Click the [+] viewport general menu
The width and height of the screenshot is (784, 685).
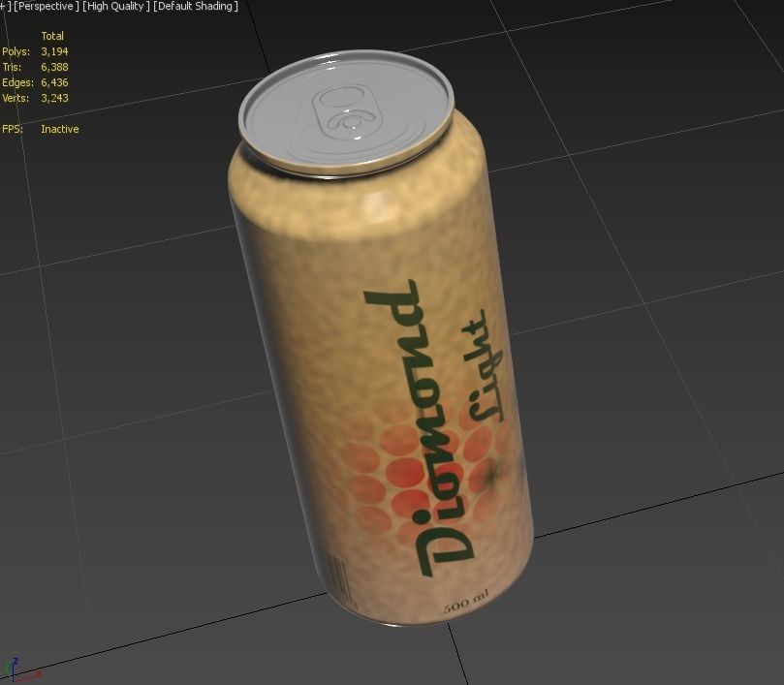point(5,7)
